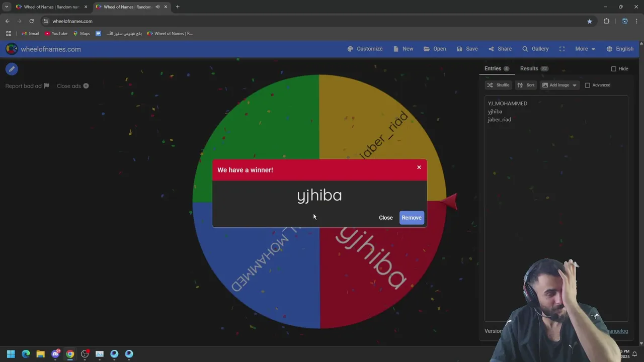Screen dimensions: 644x362
Task: Open File Explorer from the taskbar
Action: [x=40, y=354]
